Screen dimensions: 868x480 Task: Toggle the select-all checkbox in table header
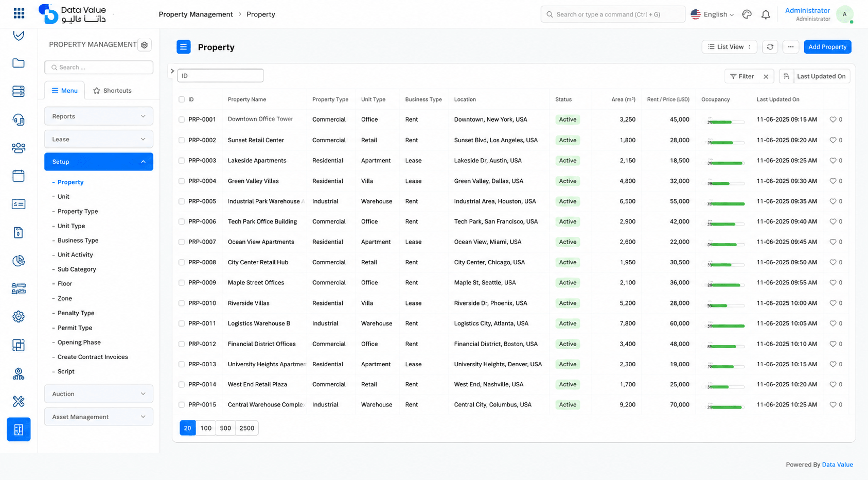(182, 99)
